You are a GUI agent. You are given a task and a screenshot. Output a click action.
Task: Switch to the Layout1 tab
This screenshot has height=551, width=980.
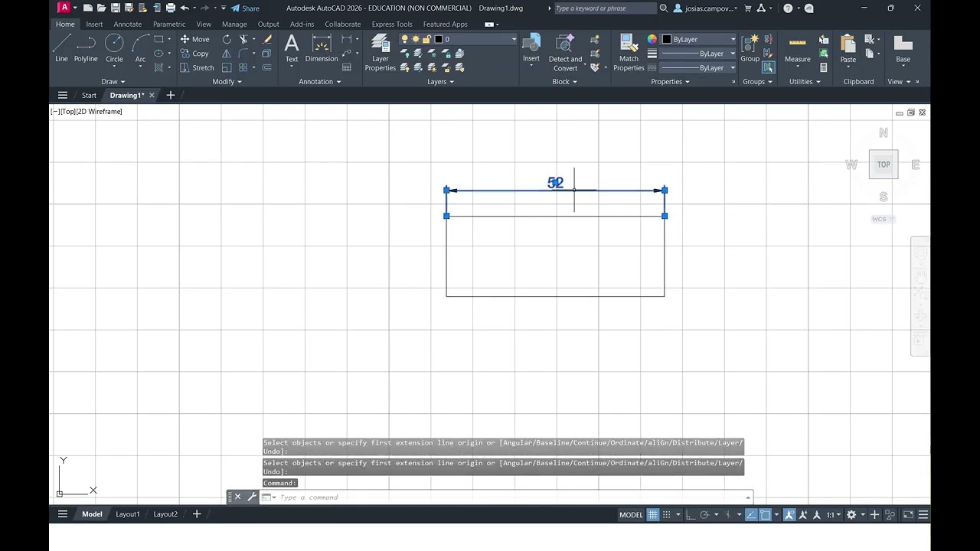128,514
